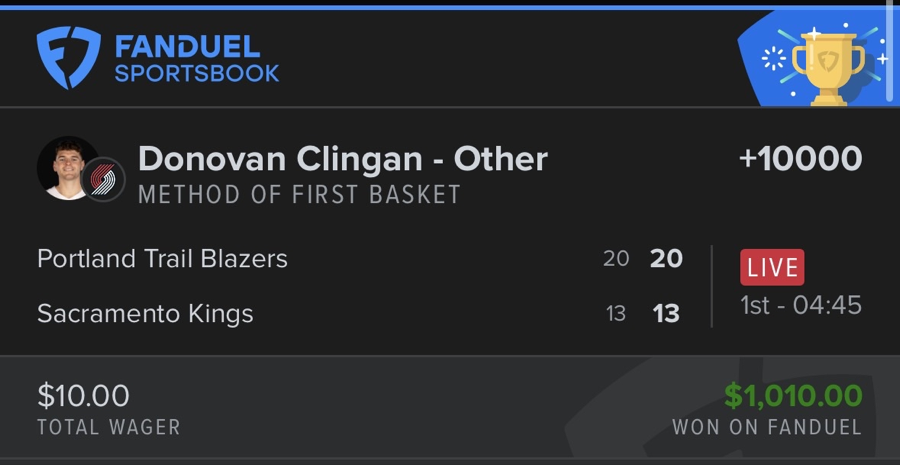Viewport: 900px width, 465px height.
Task: Click the bold Kings score 13
Action: (666, 313)
